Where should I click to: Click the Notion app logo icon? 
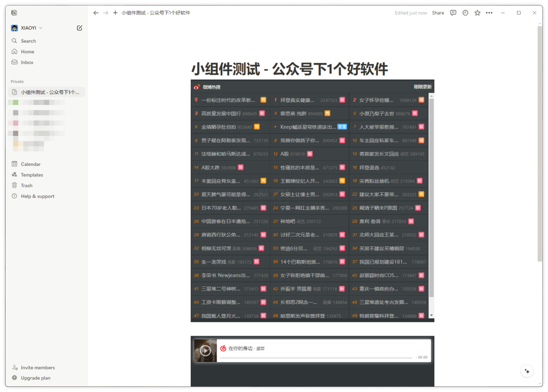[14, 13]
